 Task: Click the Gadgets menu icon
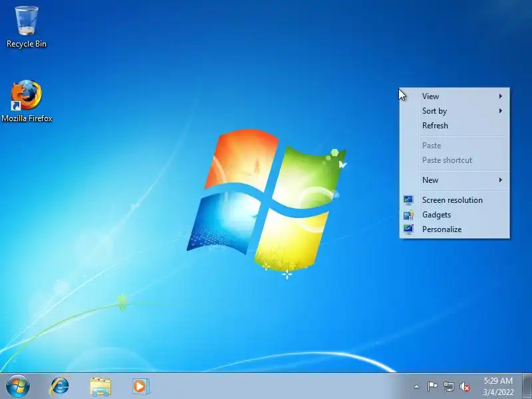408,215
